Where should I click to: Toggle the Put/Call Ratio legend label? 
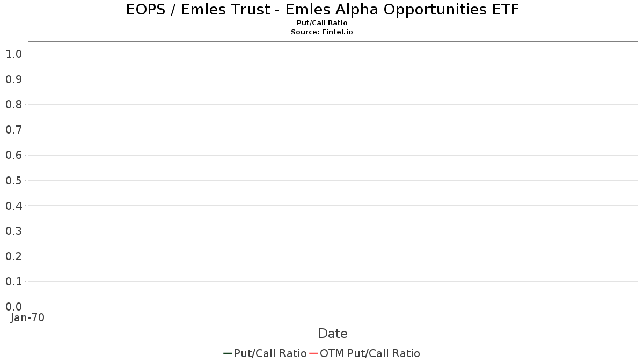point(270,353)
